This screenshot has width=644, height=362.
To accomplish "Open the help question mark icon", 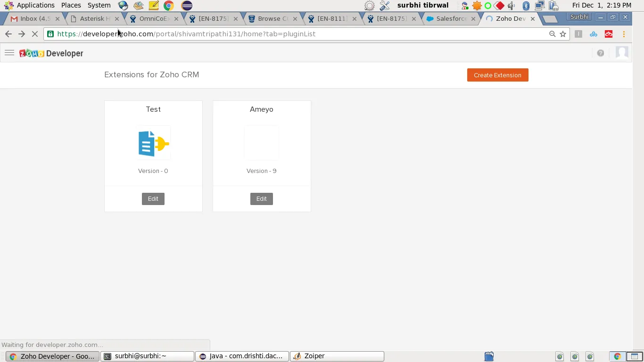I will 600,53.
